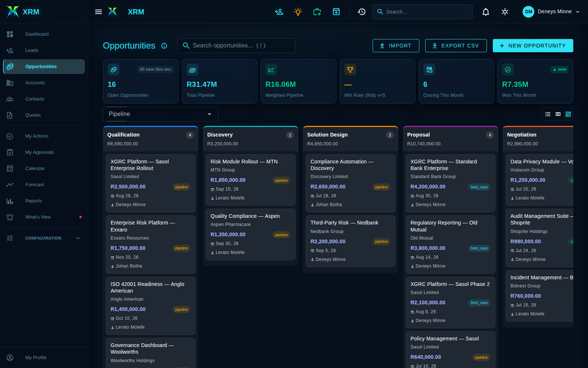Click the Reports bar chart icon
Viewport: 588px width, 368px height.
(x=10, y=201)
